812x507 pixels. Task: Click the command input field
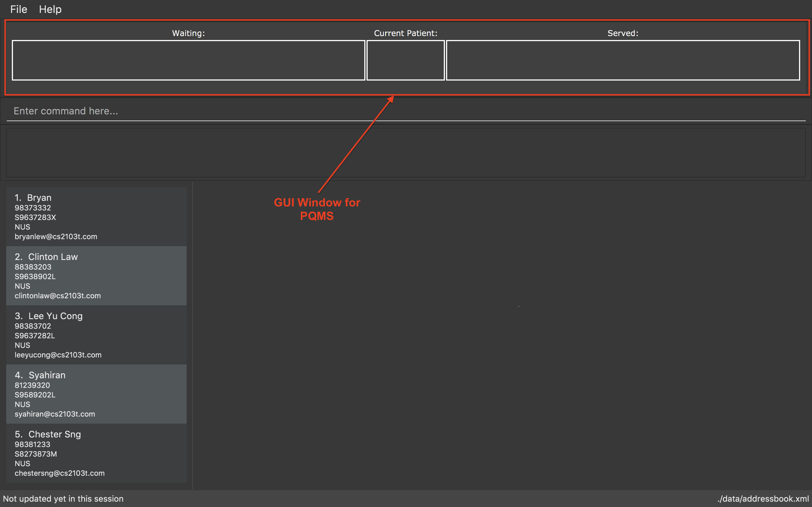(x=406, y=111)
